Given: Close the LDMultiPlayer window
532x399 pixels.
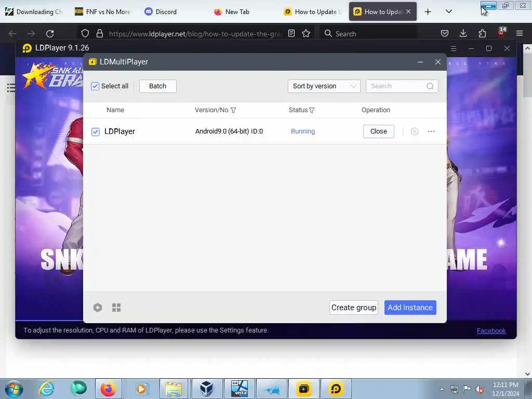Looking at the screenshot, I should [437, 62].
